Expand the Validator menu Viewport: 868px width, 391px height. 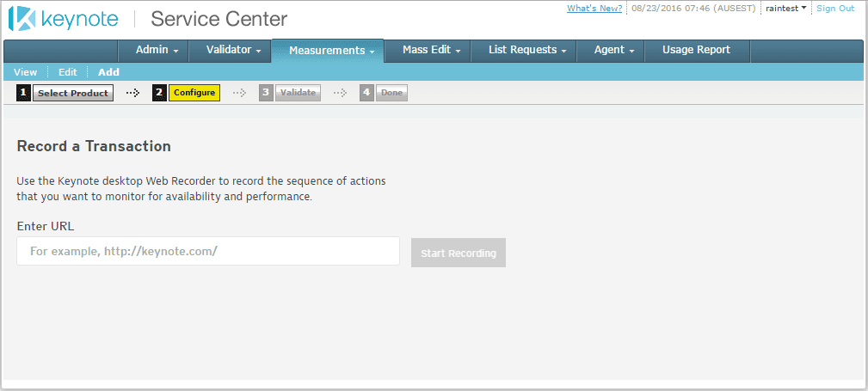tap(233, 51)
